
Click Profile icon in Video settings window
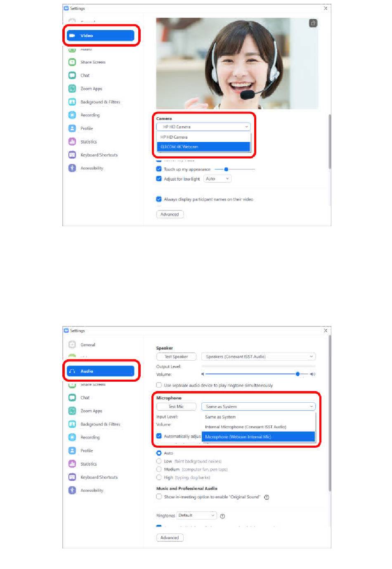pos(72,128)
